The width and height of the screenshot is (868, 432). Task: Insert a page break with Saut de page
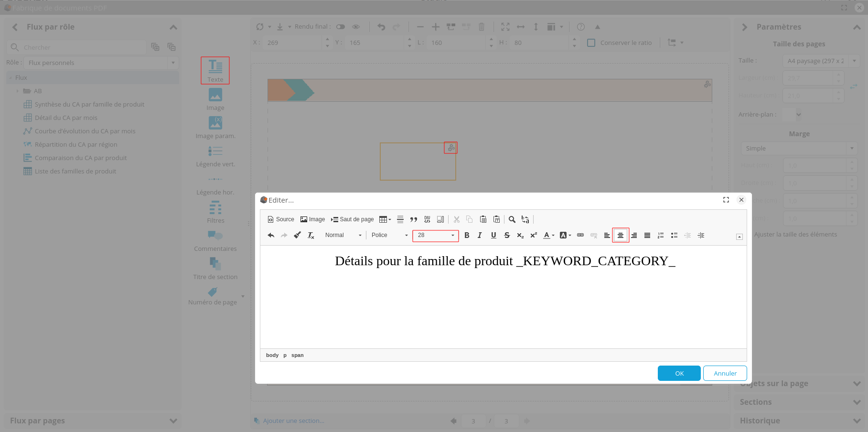(x=353, y=219)
